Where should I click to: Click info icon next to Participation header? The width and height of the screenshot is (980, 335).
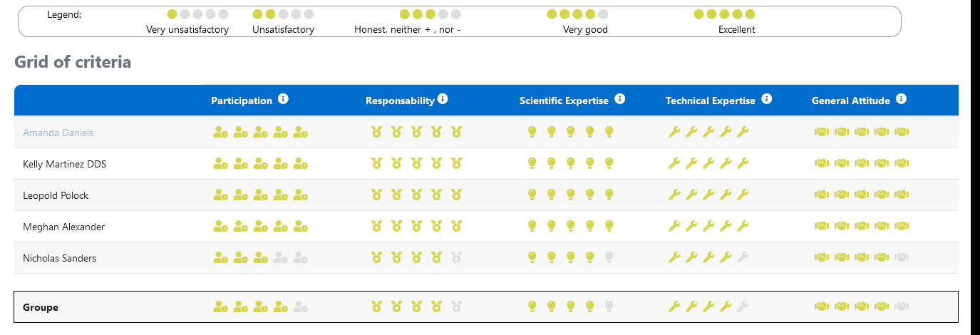point(283,99)
